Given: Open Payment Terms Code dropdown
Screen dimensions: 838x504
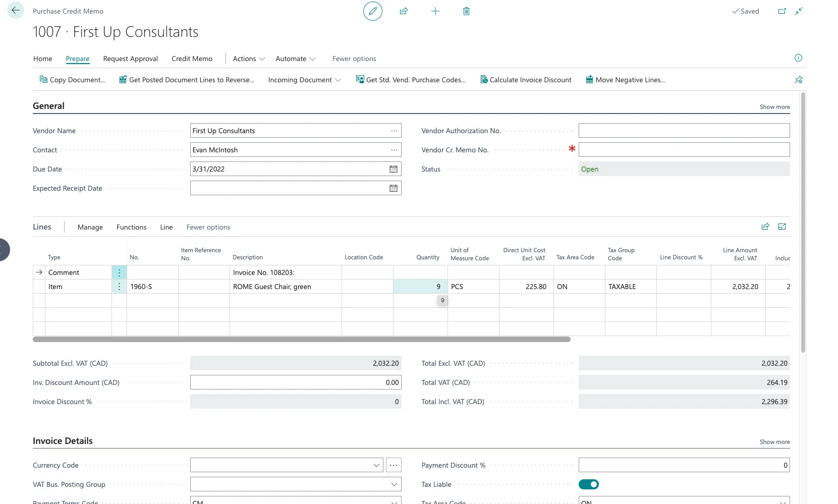Looking at the screenshot, I should pyautogui.click(x=394, y=501).
